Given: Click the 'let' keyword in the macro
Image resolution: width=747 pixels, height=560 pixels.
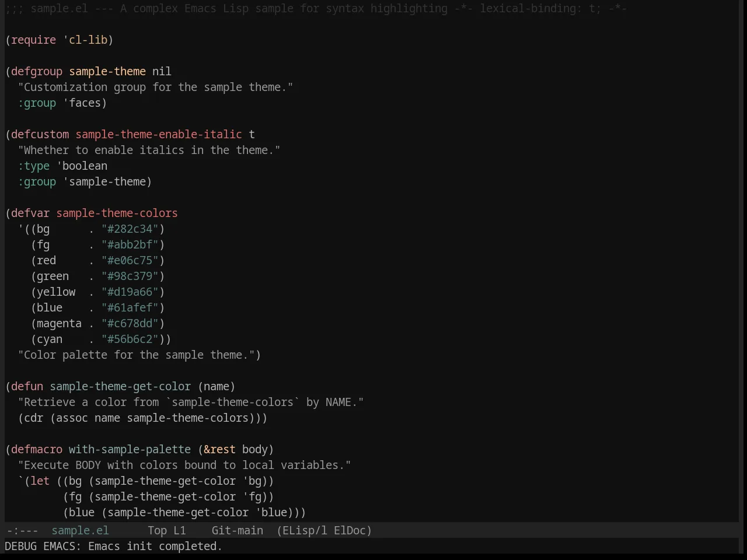Looking at the screenshot, I should coord(40,481).
